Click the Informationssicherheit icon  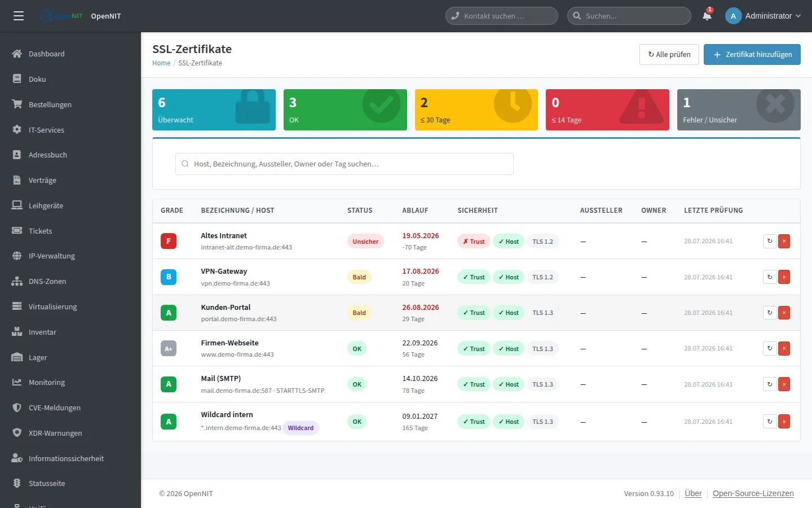17,458
